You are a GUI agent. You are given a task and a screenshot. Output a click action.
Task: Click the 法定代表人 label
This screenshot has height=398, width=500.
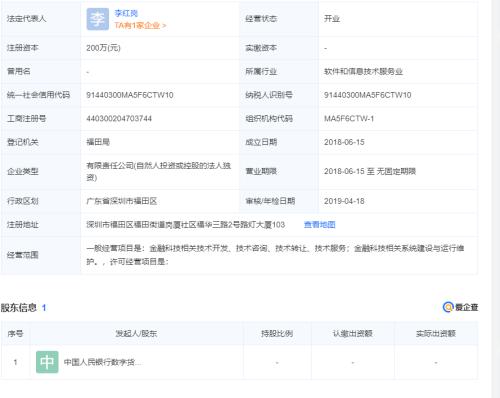pyautogui.click(x=26, y=19)
